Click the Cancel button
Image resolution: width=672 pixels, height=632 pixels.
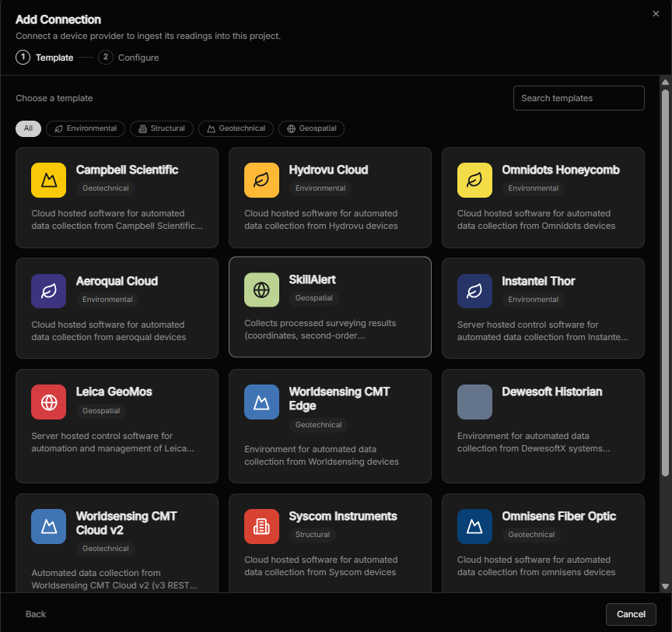[x=631, y=614]
